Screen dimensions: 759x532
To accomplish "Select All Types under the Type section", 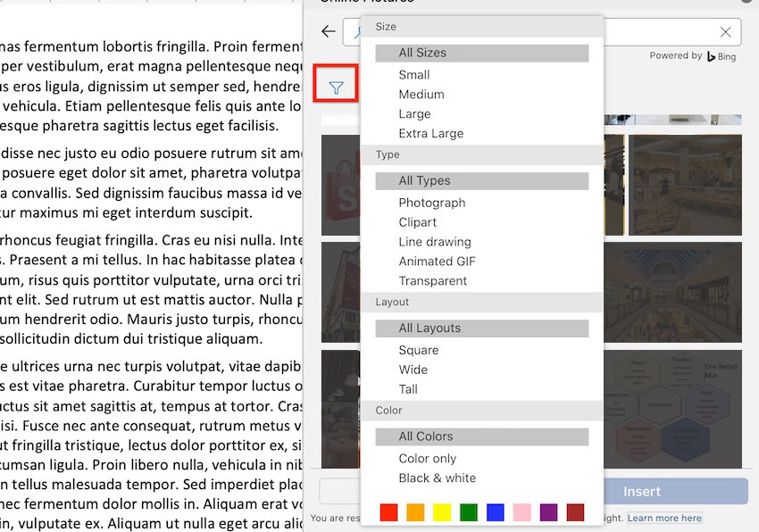I will 425,180.
